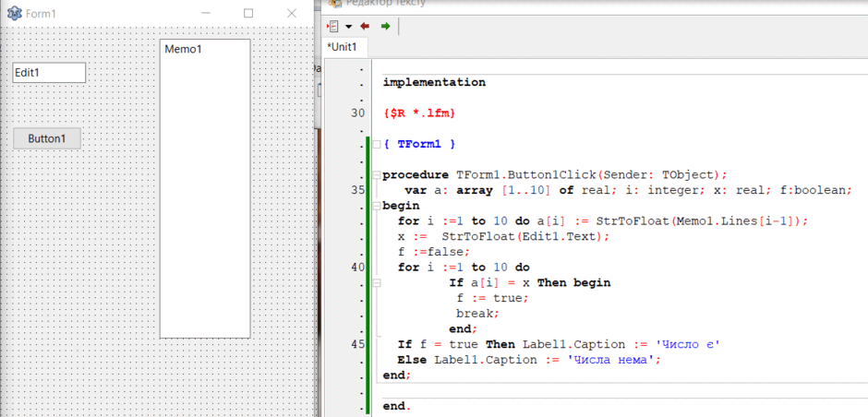Collapse the If a[i] = x fold

click(x=377, y=282)
